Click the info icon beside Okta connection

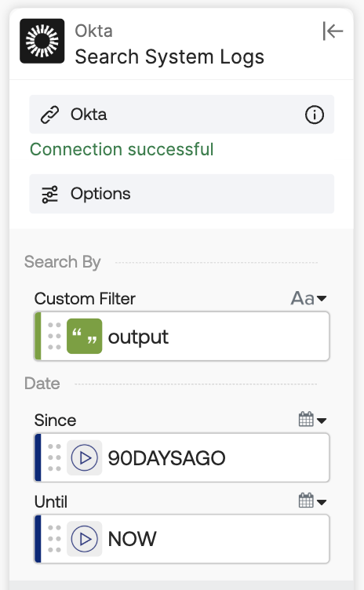pyautogui.click(x=315, y=115)
